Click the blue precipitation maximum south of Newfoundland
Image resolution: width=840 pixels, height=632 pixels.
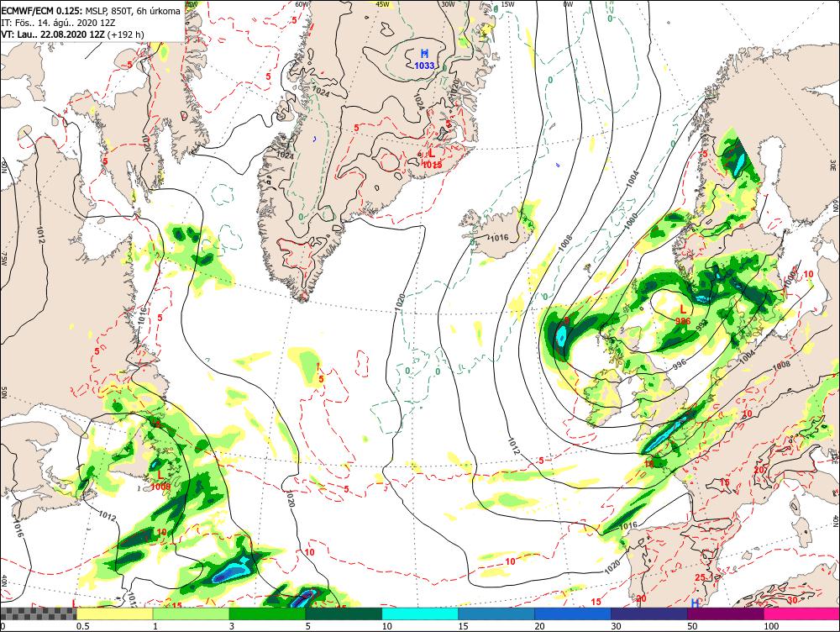click(232, 573)
